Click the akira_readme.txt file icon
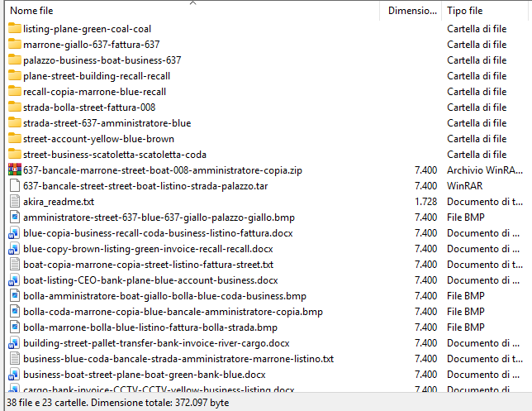The image size is (532, 411). pyautogui.click(x=14, y=202)
